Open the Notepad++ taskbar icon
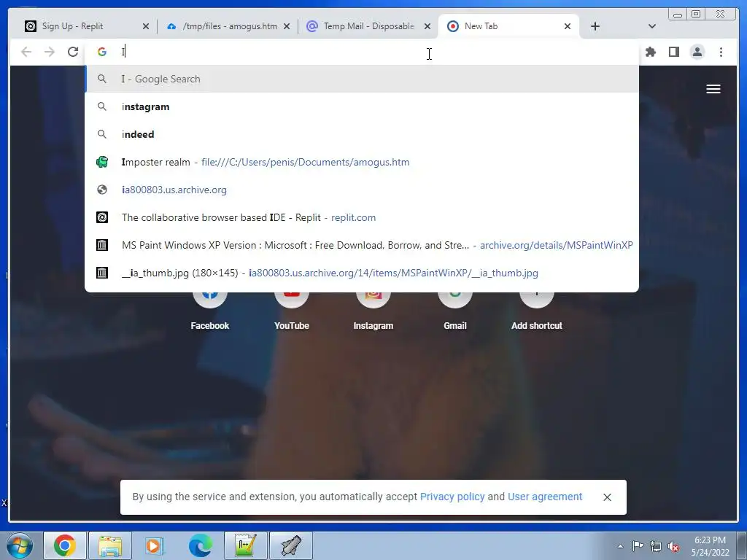Image resolution: width=747 pixels, height=560 pixels. [x=246, y=545]
